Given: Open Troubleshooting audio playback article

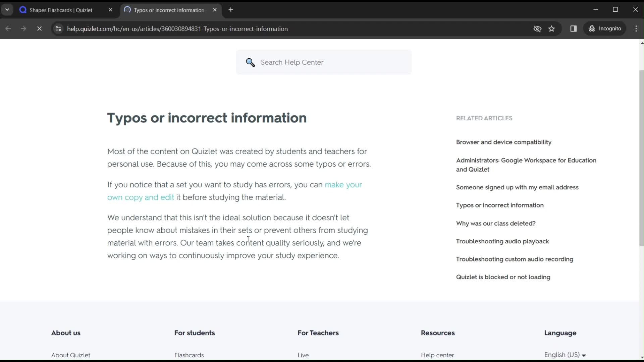Looking at the screenshot, I should tap(502, 241).
